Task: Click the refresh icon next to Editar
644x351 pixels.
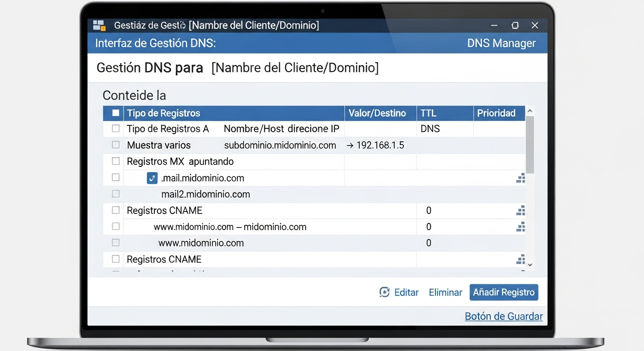Action: pyautogui.click(x=385, y=292)
